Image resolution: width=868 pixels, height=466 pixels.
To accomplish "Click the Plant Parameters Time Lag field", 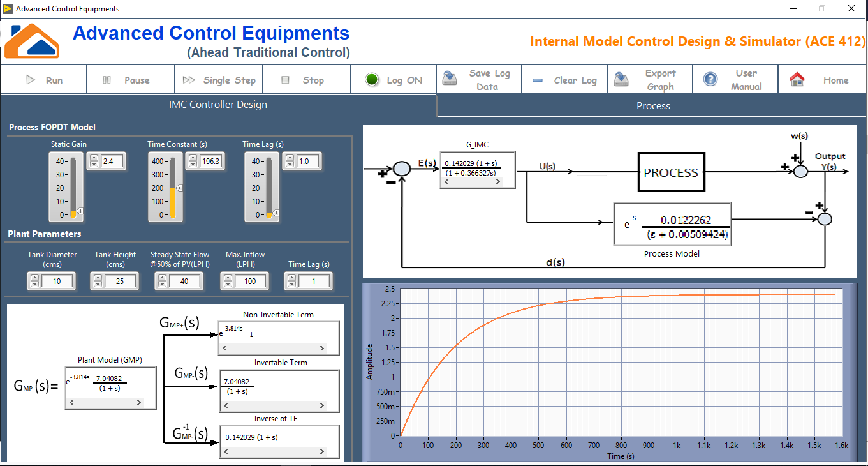I will 314,281.
